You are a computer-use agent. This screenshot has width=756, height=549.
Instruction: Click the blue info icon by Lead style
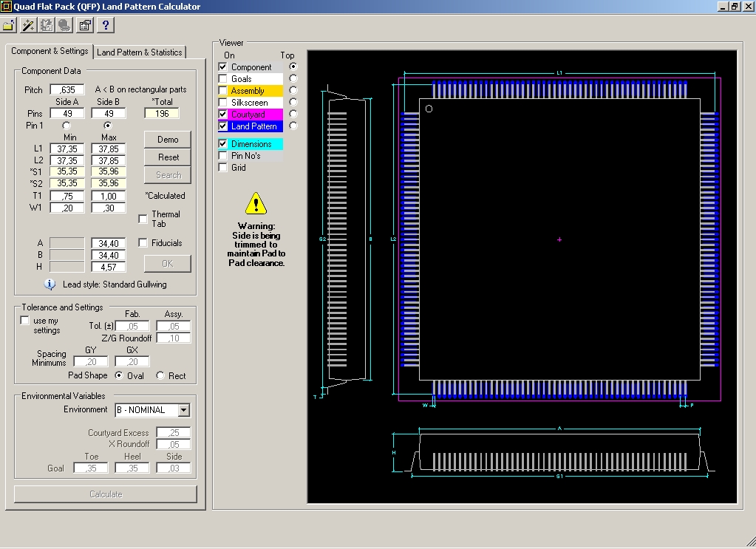(x=50, y=284)
